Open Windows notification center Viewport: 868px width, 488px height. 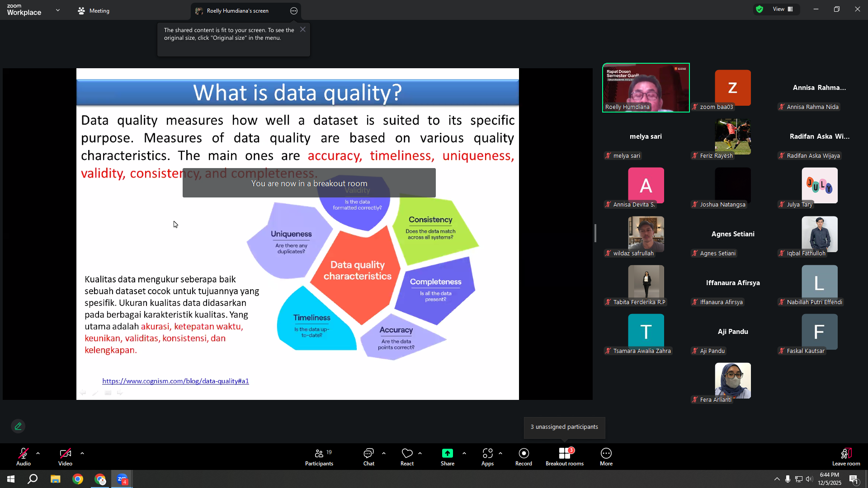click(854, 479)
